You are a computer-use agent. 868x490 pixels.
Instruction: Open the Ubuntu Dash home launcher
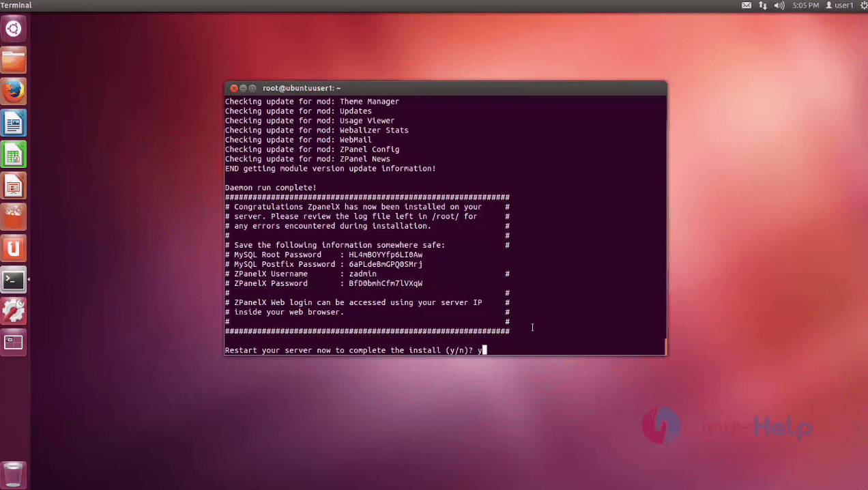click(14, 29)
